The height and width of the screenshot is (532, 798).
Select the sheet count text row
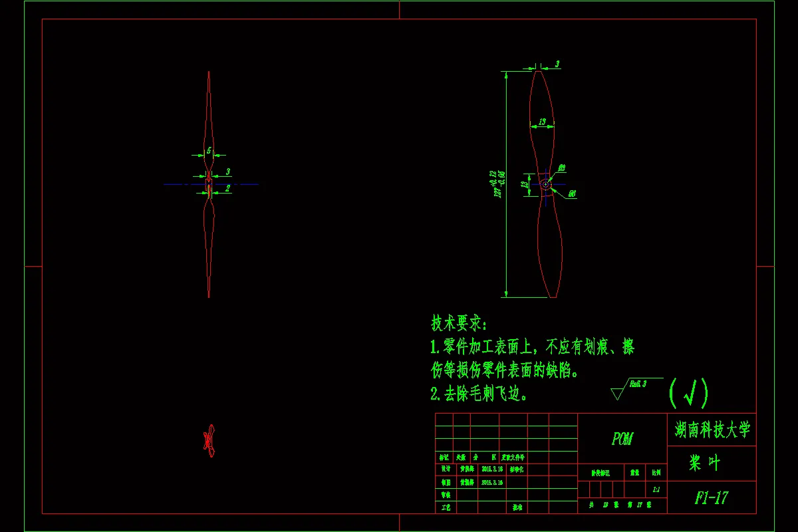click(x=622, y=505)
